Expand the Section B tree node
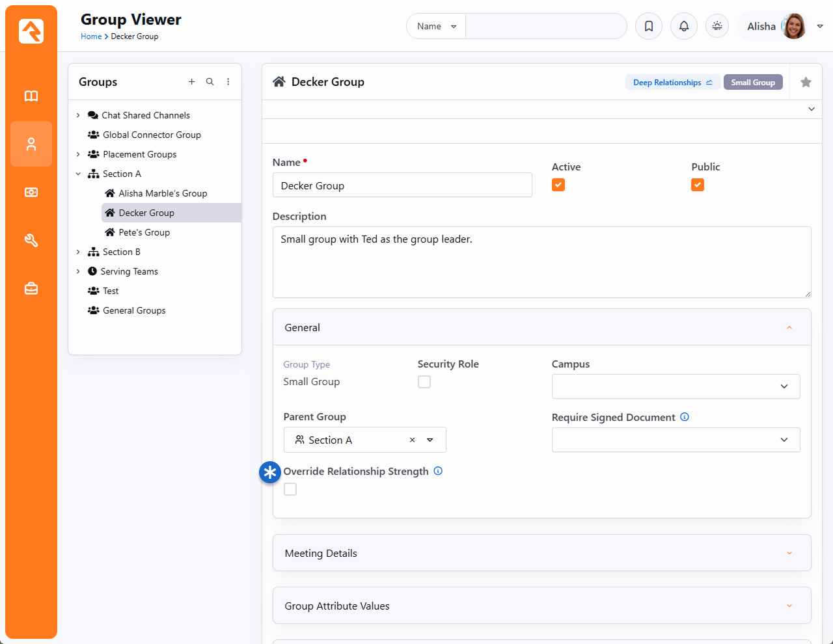 78,252
